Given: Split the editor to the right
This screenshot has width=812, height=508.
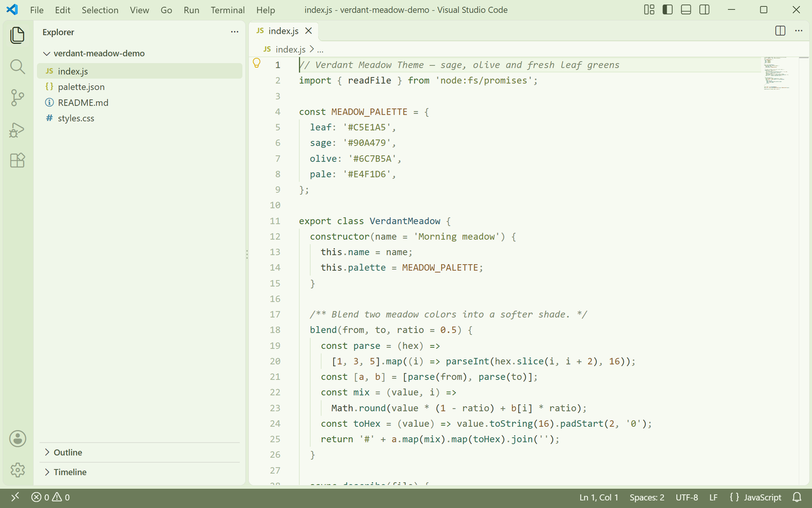Looking at the screenshot, I should point(780,31).
